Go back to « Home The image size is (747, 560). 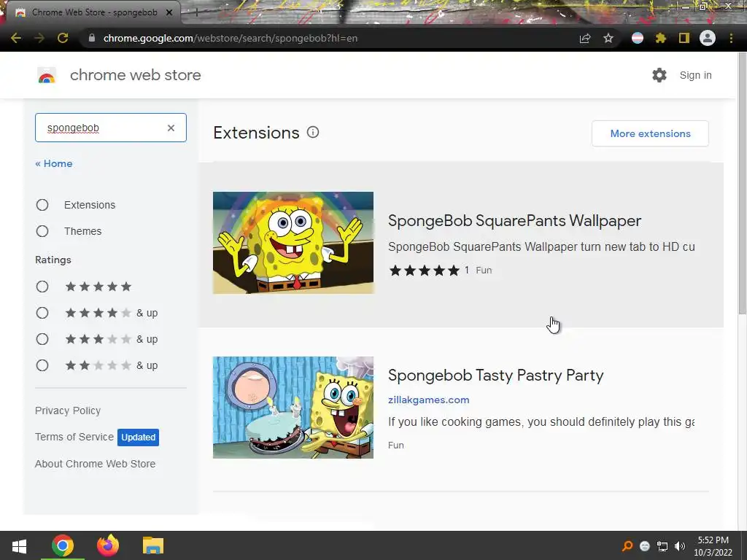point(54,163)
